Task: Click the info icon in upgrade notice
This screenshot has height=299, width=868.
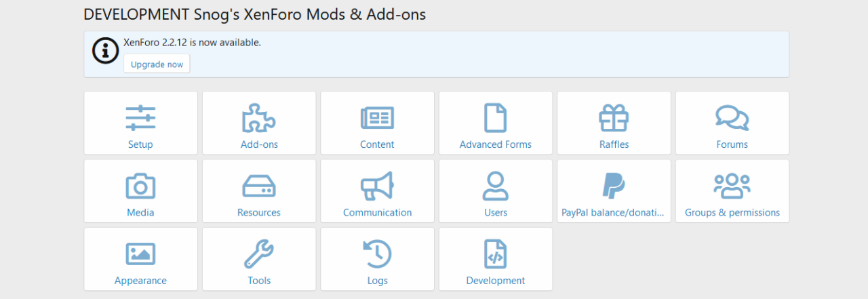Action: [x=105, y=50]
